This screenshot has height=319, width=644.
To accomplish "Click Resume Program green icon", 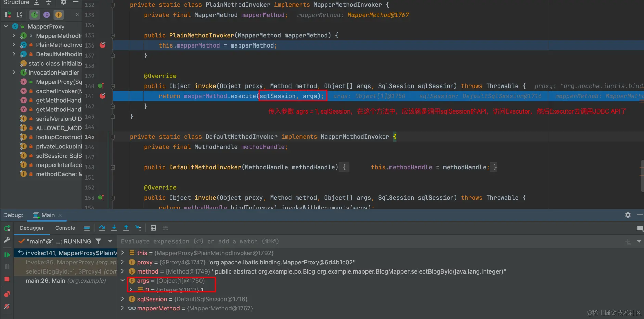I will (7, 255).
